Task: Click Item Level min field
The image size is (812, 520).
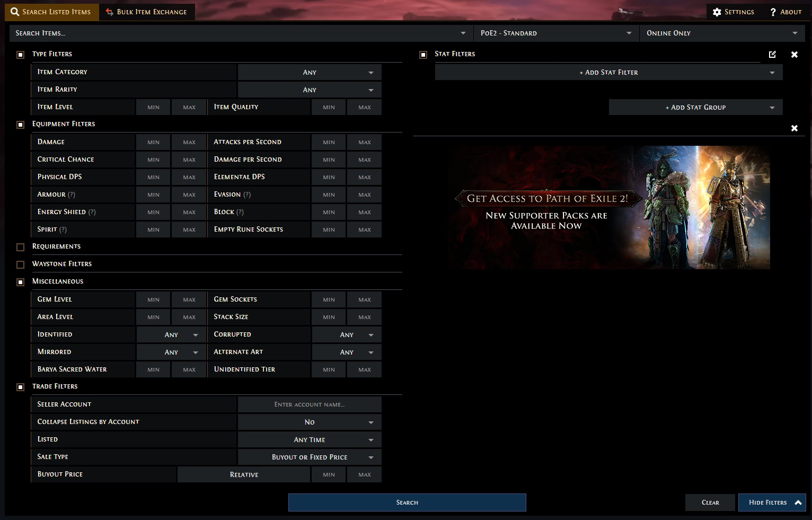Action: 153,107
